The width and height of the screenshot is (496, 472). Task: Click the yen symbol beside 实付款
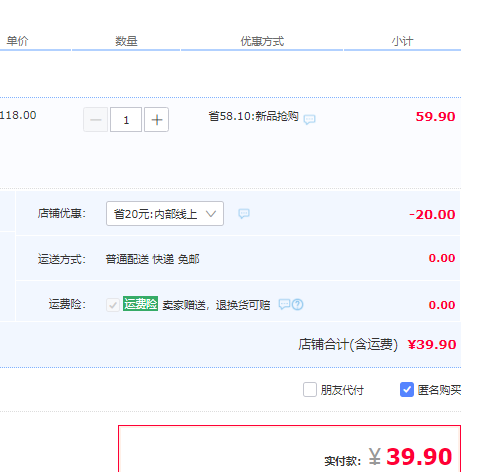pos(374,456)
